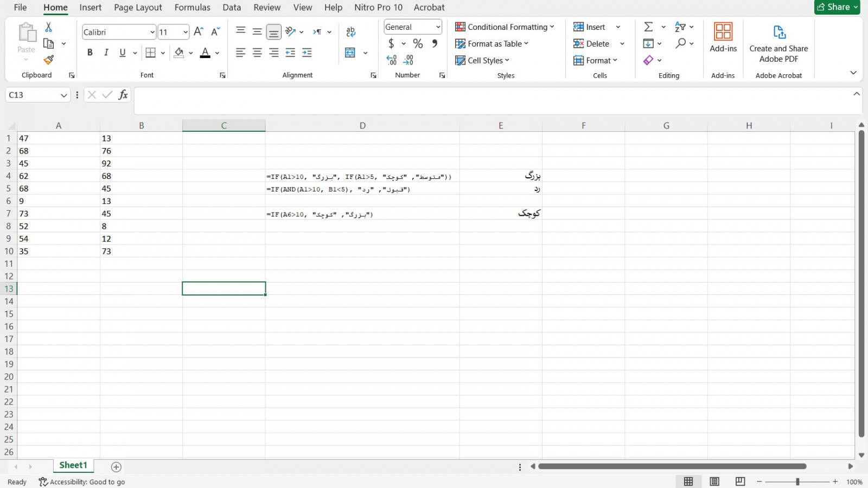The height and width of the screenshot is (488, 868).
Task: Pick the Fill Color bucket swatch
Action: [179, 53]
